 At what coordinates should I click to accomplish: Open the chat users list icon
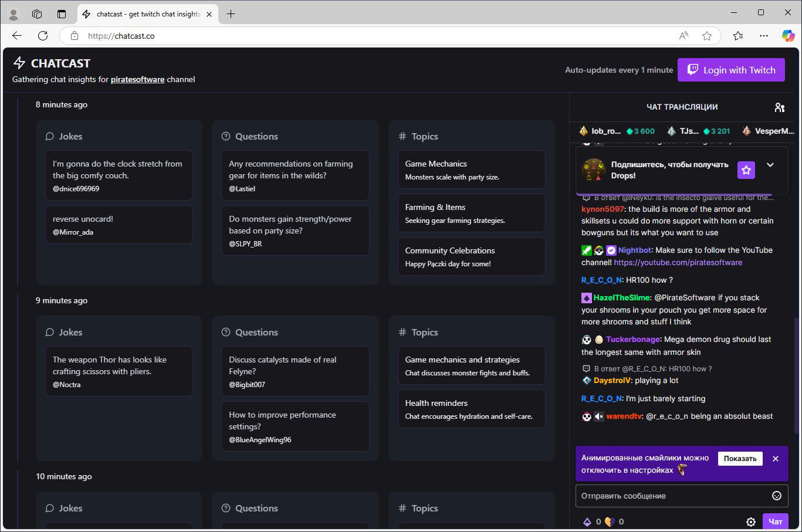779,107
